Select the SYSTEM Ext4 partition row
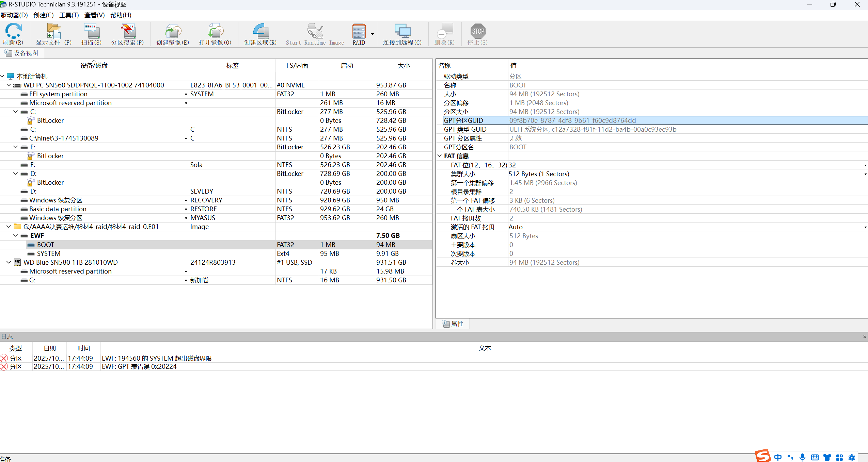The width and height of the screenshot is (868, 462). coord(49,253)
